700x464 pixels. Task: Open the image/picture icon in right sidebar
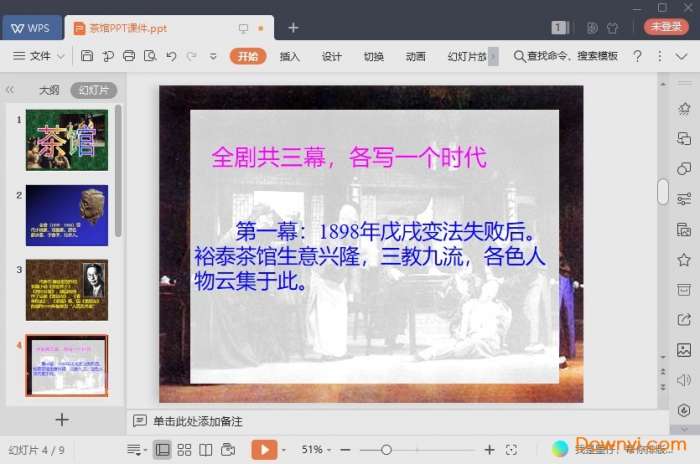[x=684, y=350]
